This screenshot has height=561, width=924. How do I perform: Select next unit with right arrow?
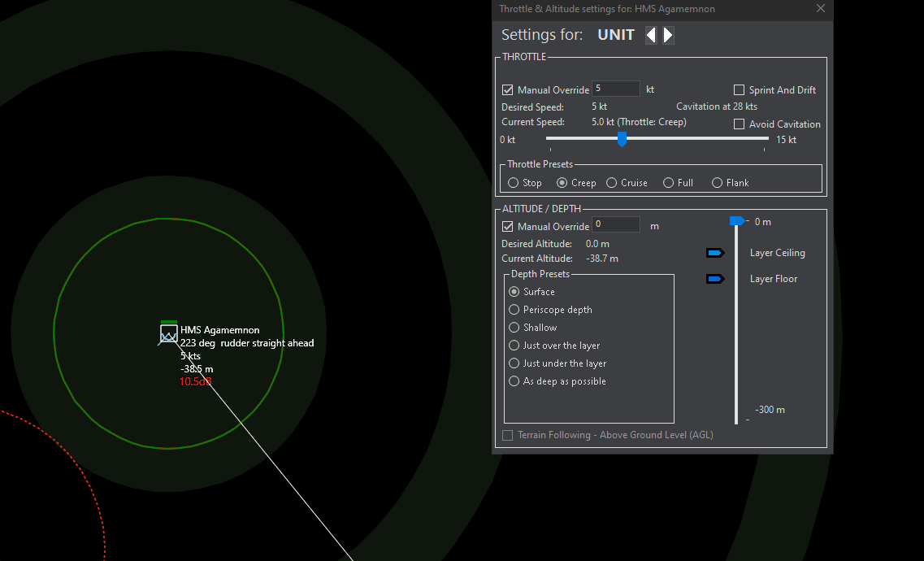[x=668, y=35]
